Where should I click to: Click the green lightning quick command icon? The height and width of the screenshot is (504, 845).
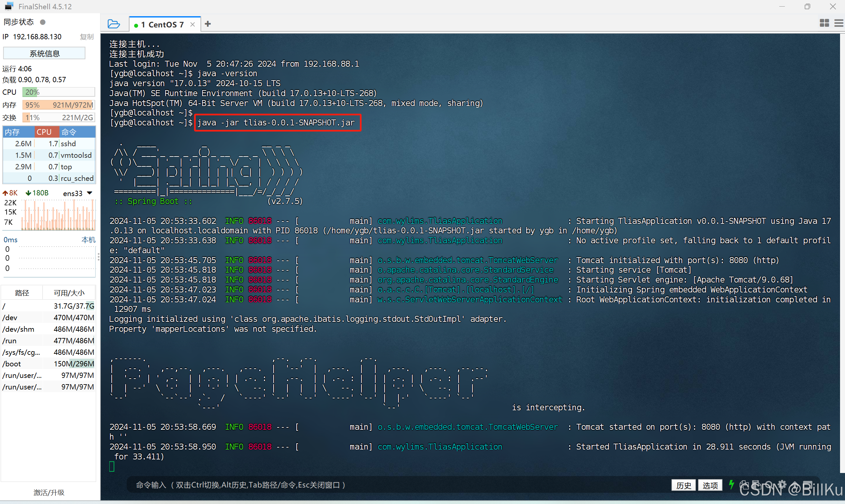coord(731,485)
